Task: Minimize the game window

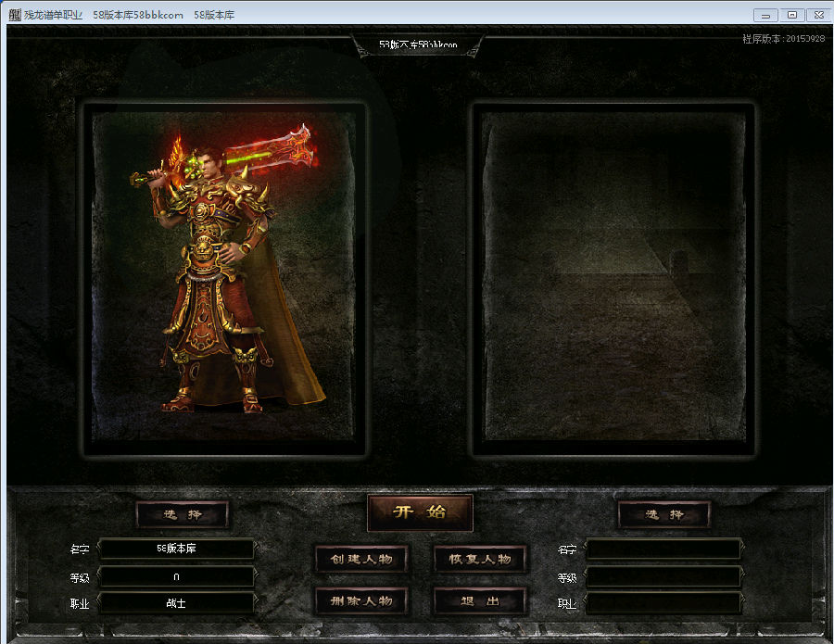Action: [x=765, y=15]
